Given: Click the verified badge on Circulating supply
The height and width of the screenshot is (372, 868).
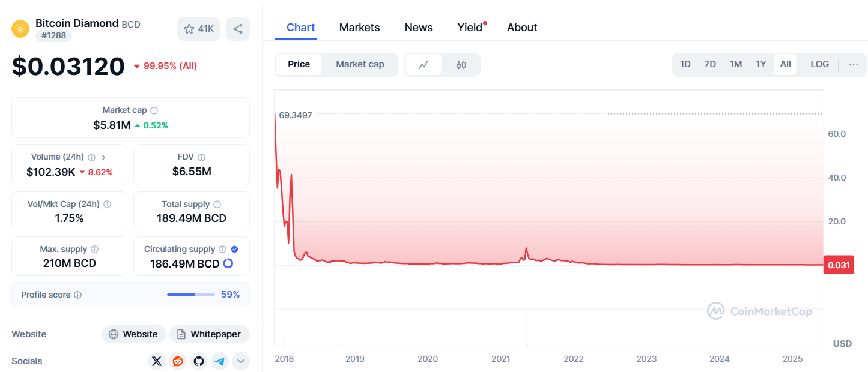Looking at the screenshot, I should coord(235,249).
